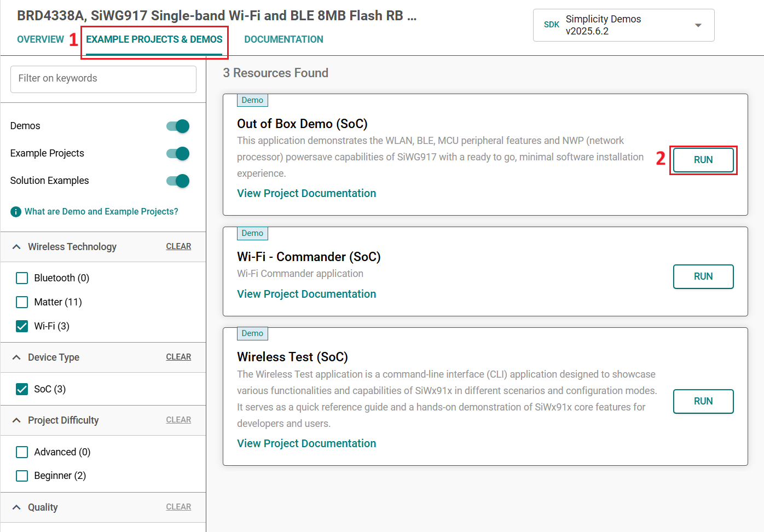Disable the Example Projects toggle
Screen dimensions: 764x532
point(178,154)
